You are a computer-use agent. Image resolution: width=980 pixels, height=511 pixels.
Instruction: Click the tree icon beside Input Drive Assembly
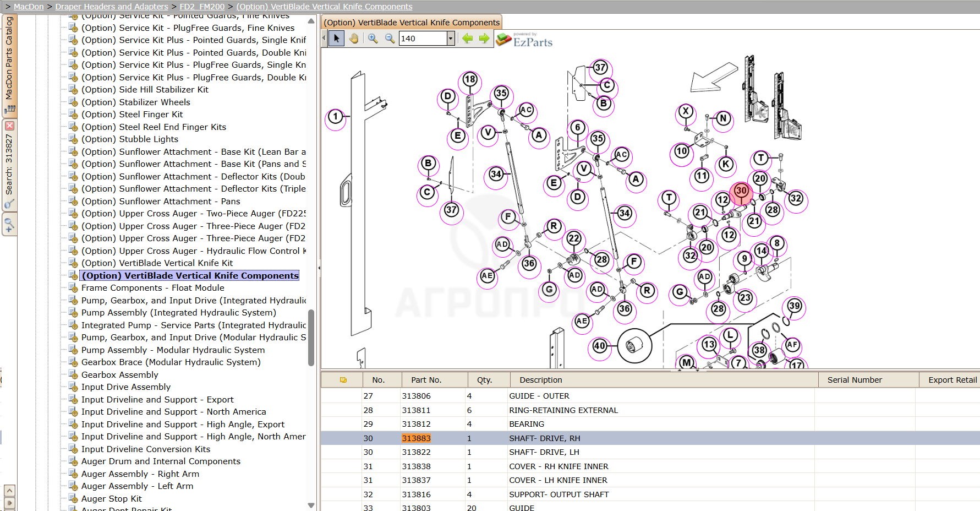pos(73,387)
